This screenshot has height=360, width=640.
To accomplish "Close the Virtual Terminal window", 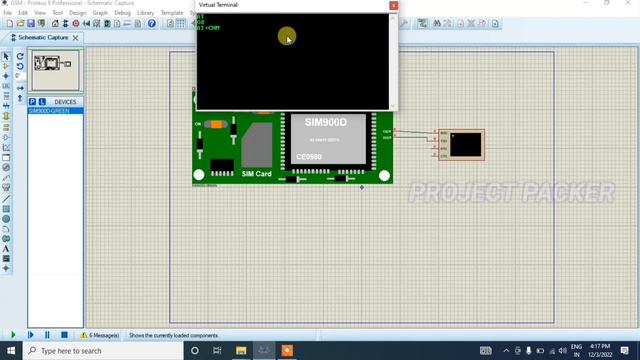I will coord(393,5).
